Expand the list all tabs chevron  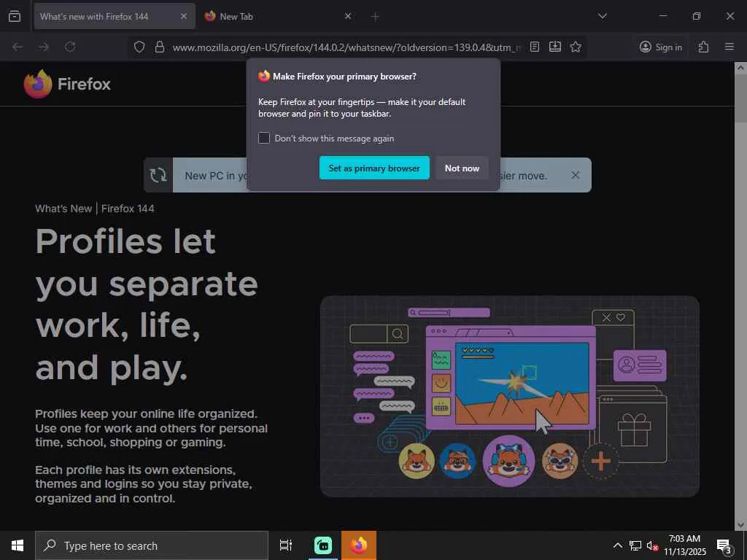pyautogui.click(x=602, y=16)
